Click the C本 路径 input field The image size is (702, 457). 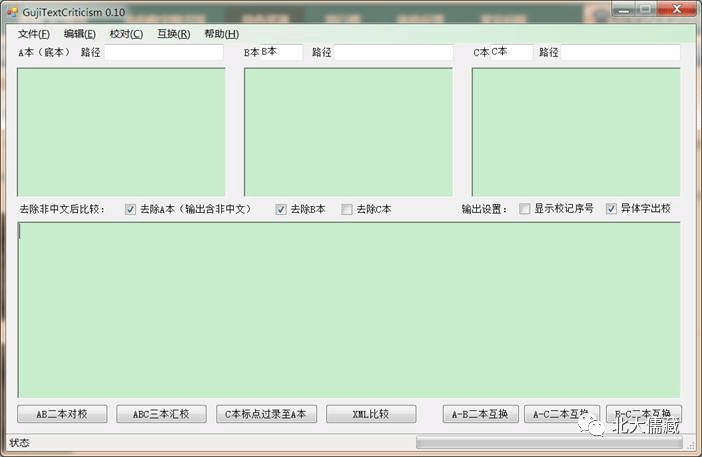click(620, 53)
